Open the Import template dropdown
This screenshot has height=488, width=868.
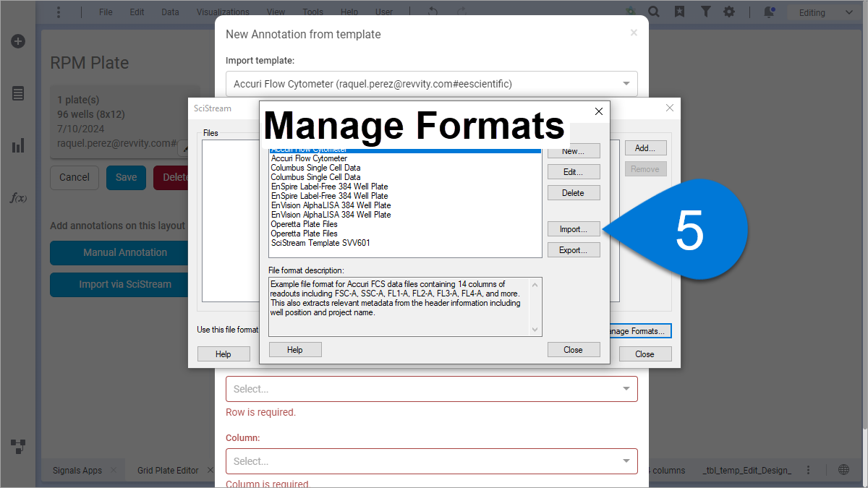tap(432, 84)
